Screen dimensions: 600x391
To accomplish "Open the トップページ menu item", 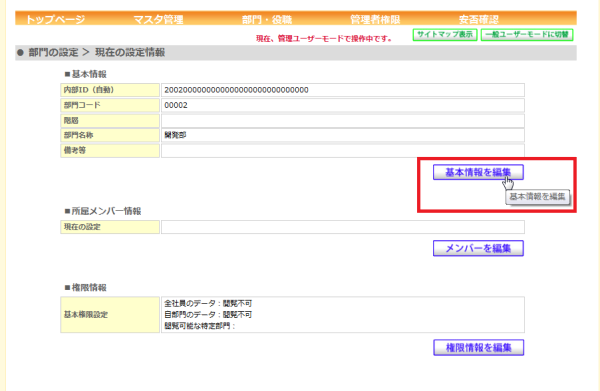I will [55, 19].
